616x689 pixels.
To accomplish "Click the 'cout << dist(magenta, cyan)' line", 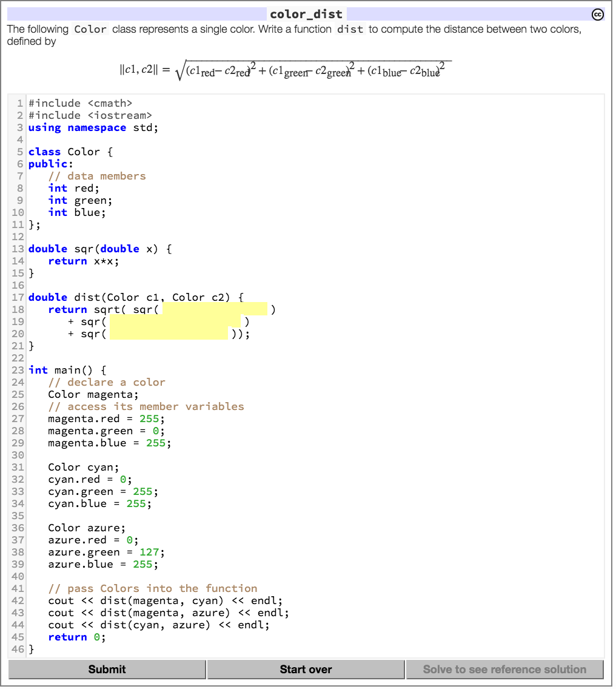I will tap(165, 600).
